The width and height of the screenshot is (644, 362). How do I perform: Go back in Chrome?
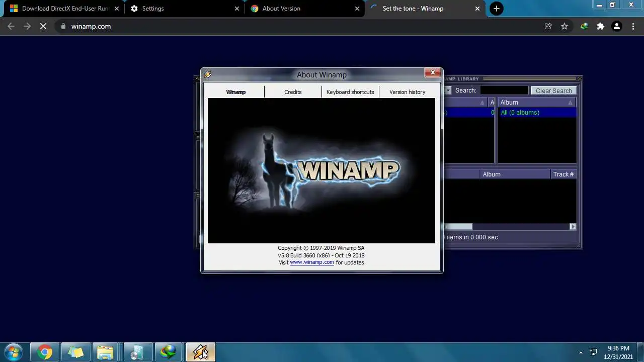(11, 26)
